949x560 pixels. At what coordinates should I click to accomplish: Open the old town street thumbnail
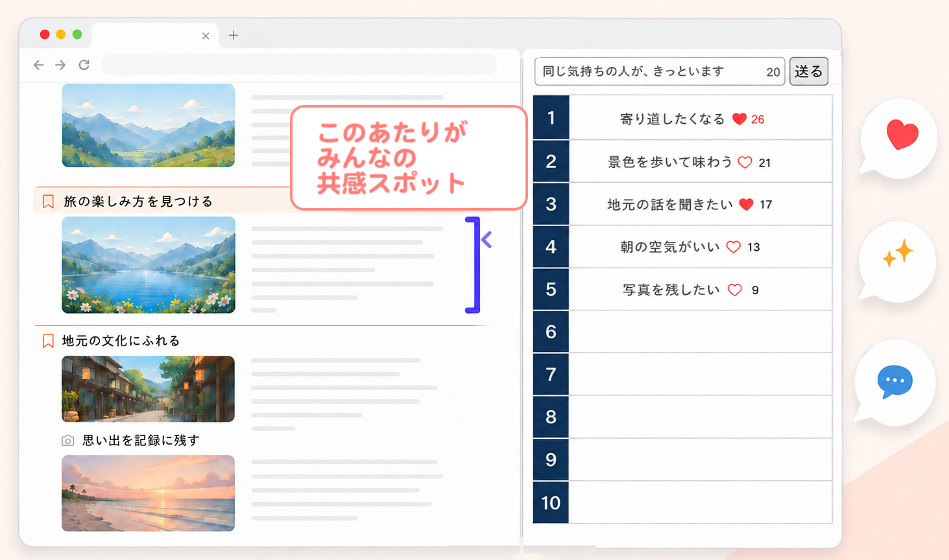pyautogui.click(x=148, y=389)
